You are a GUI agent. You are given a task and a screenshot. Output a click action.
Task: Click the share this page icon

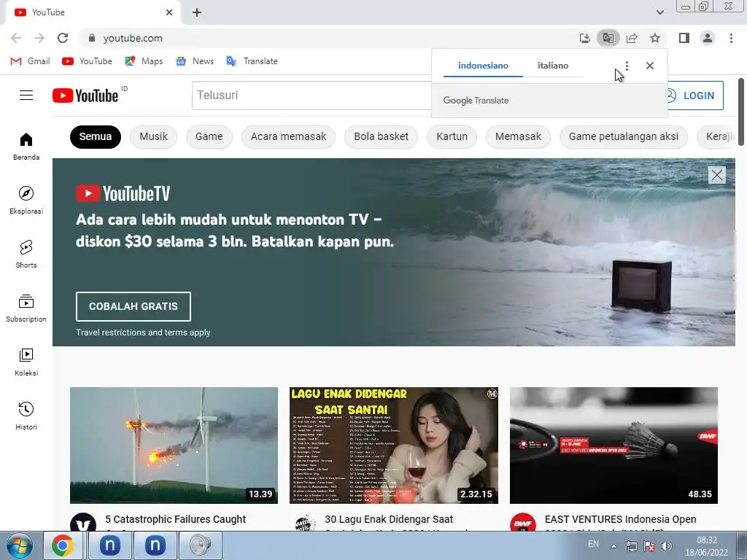pyautogui.click(x=632, y=38)
